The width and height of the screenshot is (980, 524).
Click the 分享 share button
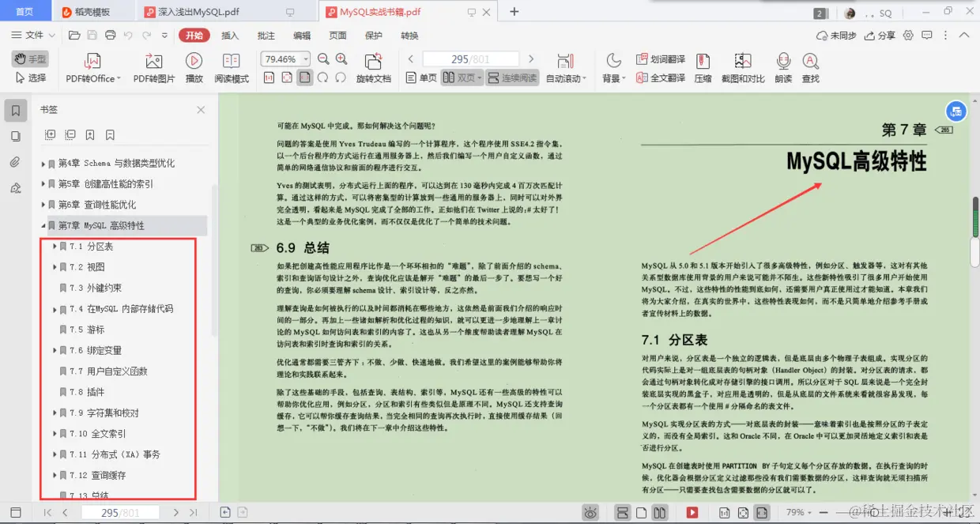click(x=881, y=36)
